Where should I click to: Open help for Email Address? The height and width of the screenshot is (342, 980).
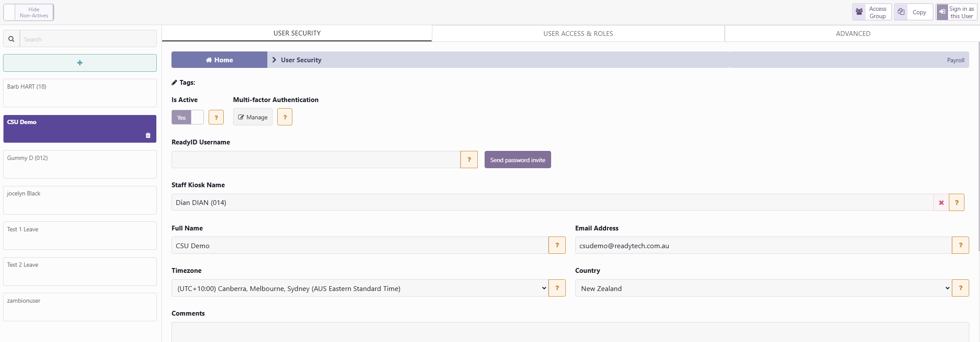[x=961, y=245]
